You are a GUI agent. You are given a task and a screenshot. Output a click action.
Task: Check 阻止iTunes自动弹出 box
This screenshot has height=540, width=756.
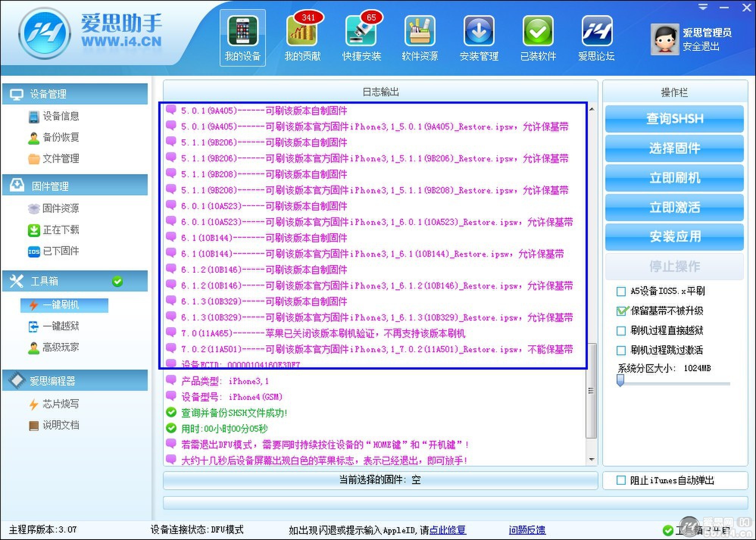[x=621, y=480]
